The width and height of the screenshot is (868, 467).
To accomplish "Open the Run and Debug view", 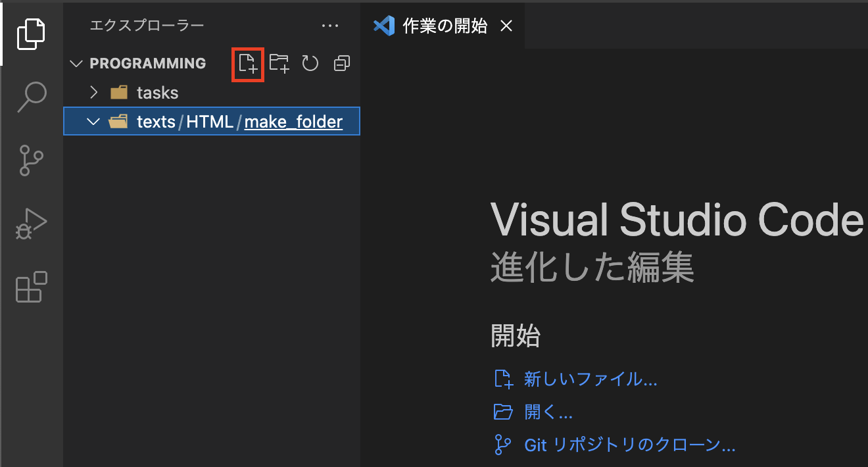I will tap(32, 224).
